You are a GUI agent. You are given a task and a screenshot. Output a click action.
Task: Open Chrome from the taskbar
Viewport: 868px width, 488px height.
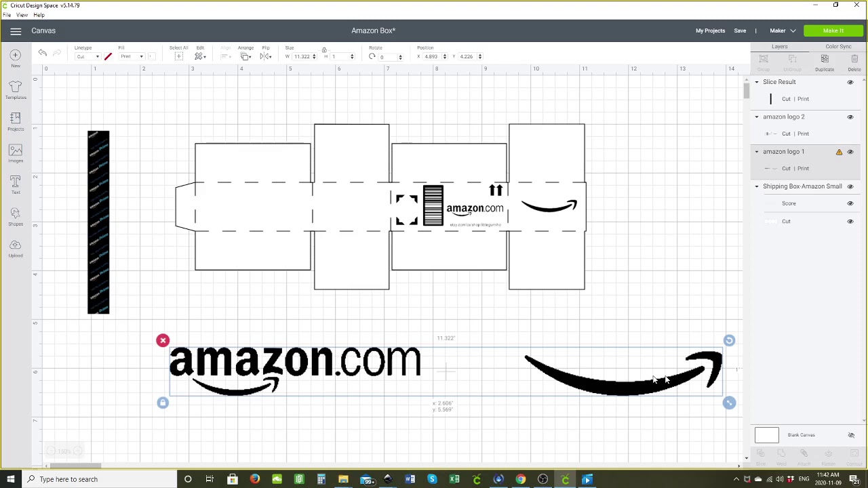[x=521, y=479]
